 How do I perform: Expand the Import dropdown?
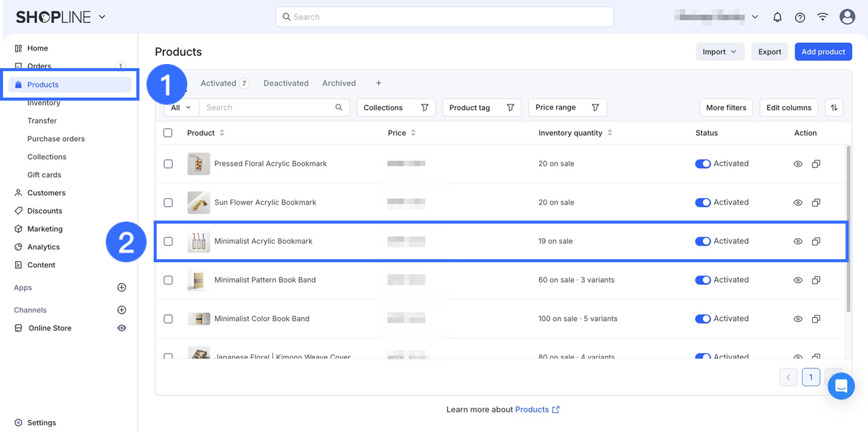(x=719, y=52)
